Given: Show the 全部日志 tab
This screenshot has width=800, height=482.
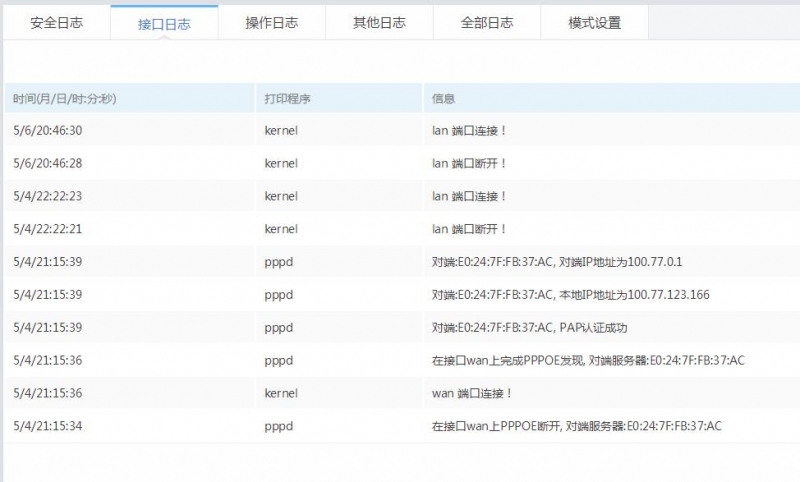Looking at the screenshot, I should pos(486,23).
